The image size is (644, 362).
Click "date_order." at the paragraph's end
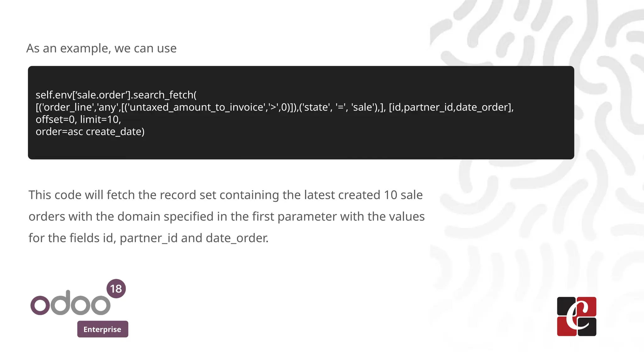click(237, 238)
